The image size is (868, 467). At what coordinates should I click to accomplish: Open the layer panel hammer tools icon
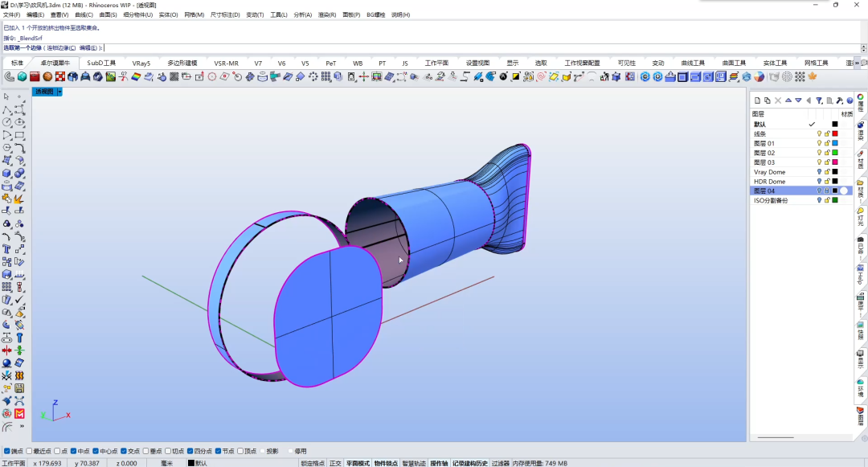tap(840, 100)
